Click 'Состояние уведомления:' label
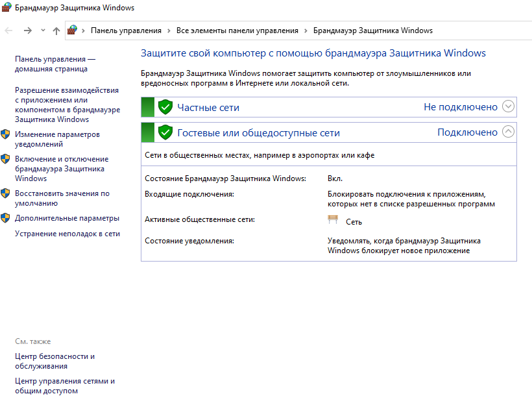 pyautogui.click(x=189, y=241)
